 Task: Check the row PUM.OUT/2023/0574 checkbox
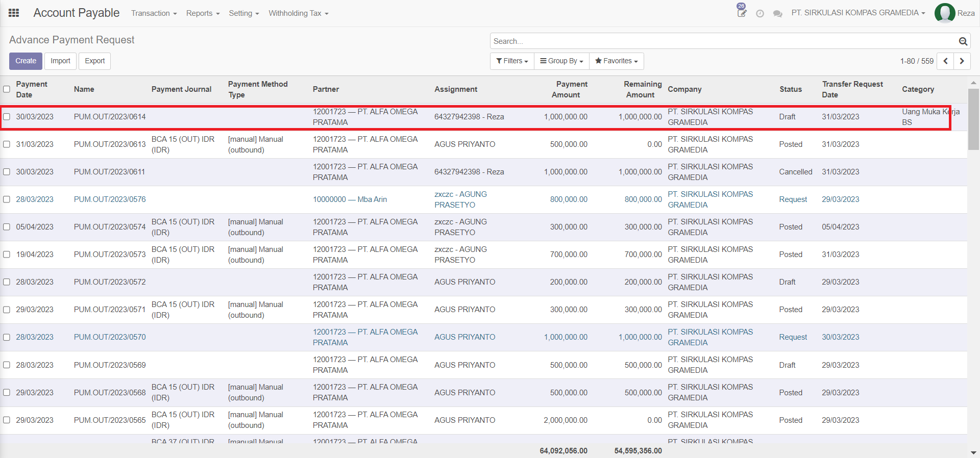pos(7,227)
